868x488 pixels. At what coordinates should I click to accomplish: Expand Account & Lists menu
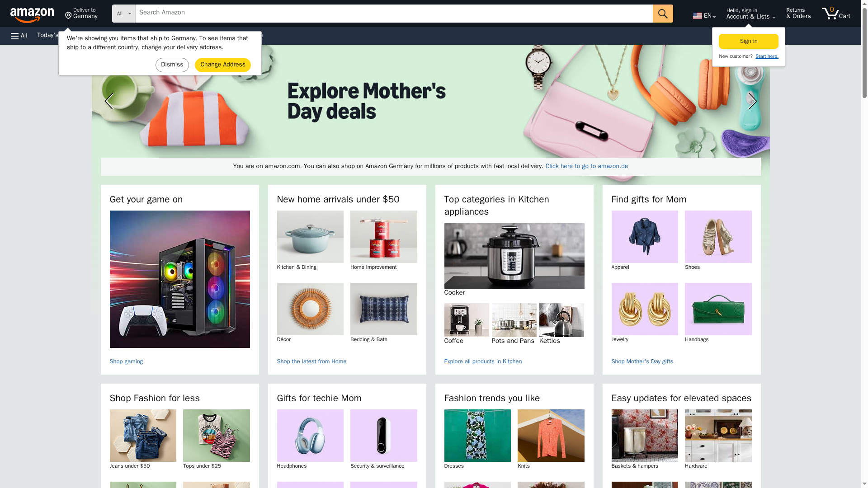tap(751, 14)
